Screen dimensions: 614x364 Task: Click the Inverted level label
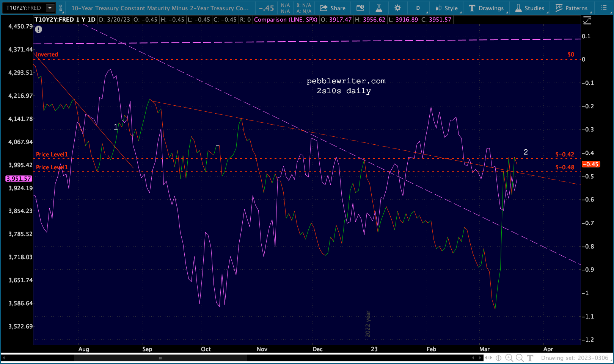click(47, 55)
